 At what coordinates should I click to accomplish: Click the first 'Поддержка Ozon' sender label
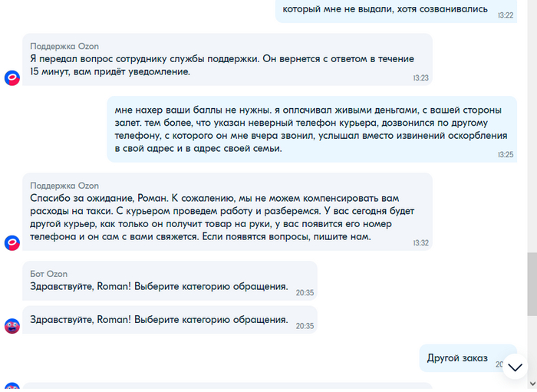click(x=64, y=46)
